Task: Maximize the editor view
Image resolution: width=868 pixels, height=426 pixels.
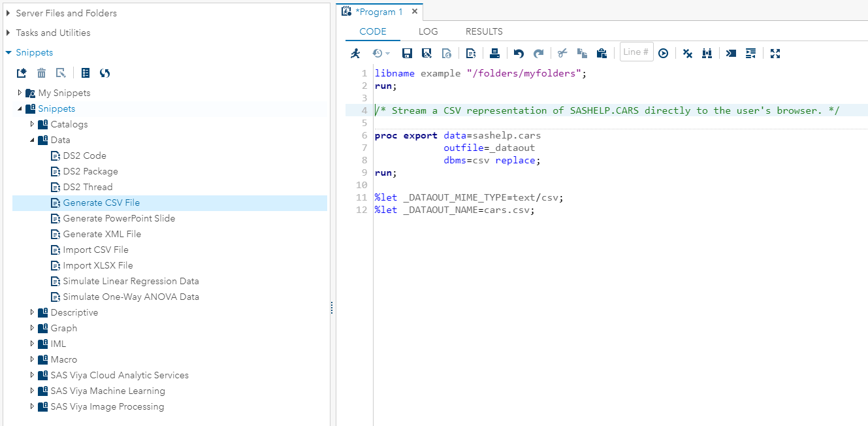Action: (775, 54)
